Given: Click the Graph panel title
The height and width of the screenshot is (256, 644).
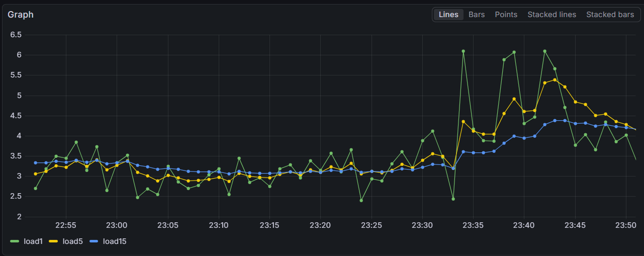Looking at the screenshot, I should pos(21,15).
